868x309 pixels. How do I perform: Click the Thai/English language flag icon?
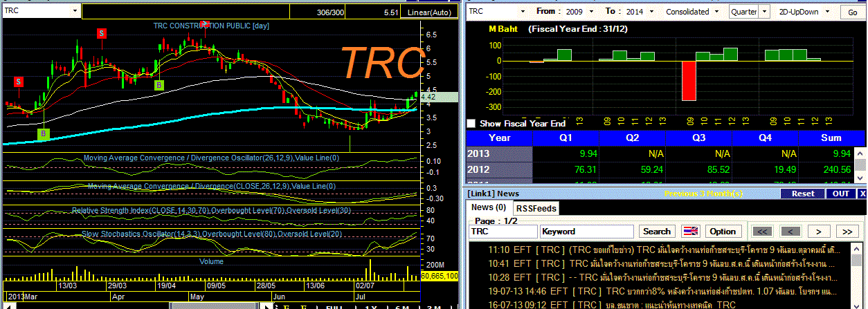pyautogui.click(x=690, y=231)
